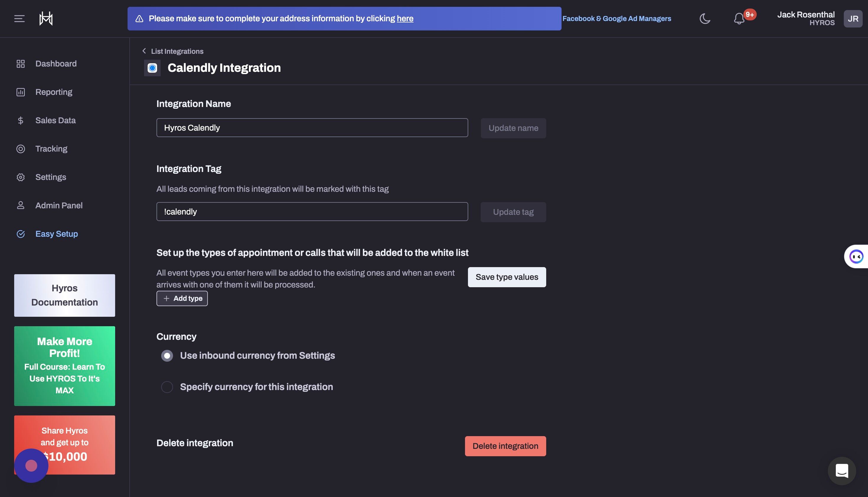Click the Update tag button

click(513, 212)
